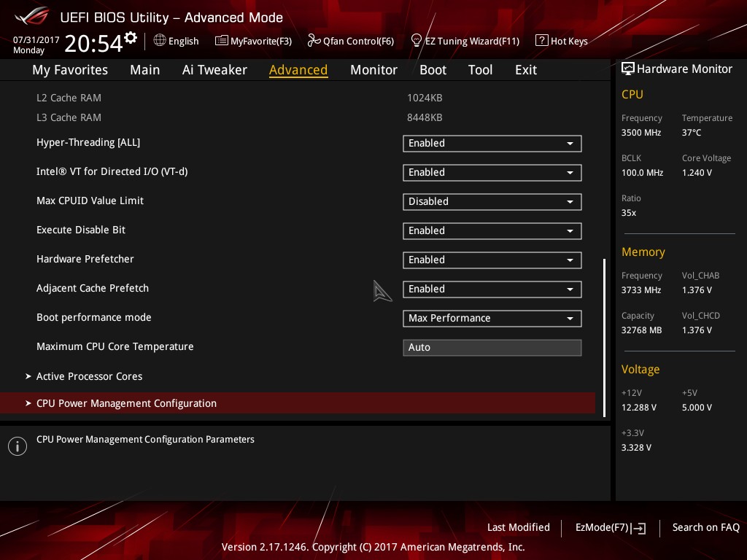The width and height of the screenshot is (747, 560).
Task: Click the L3 Cache RAM label
Action: point(69,117)
